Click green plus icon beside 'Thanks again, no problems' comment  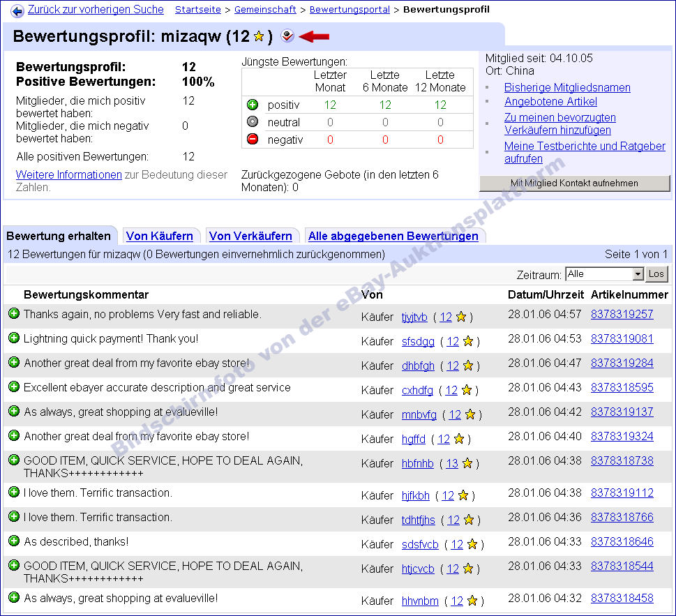point(14,313)
